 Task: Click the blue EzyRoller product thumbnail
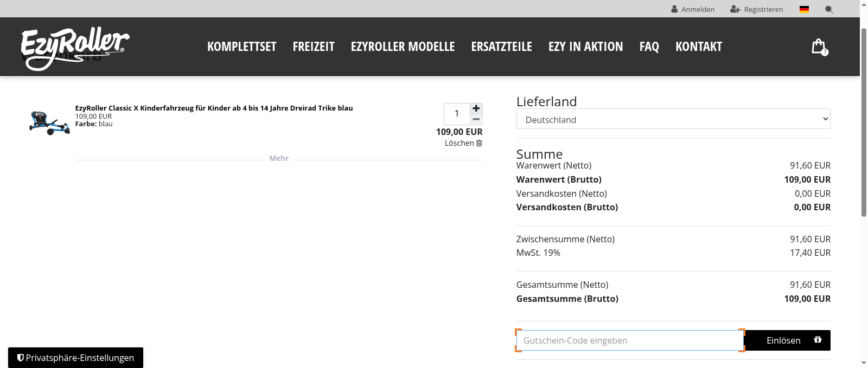(49, 122)
